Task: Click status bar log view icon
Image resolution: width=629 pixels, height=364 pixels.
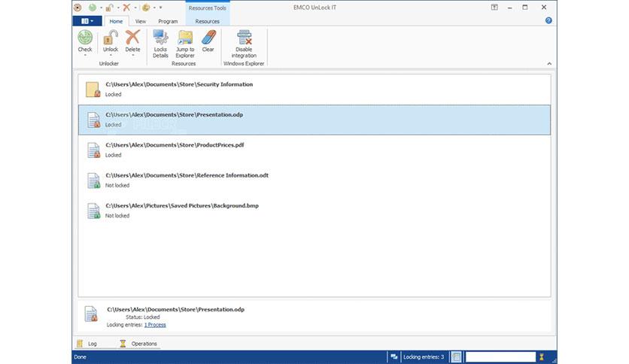Action: coord(456,356)
